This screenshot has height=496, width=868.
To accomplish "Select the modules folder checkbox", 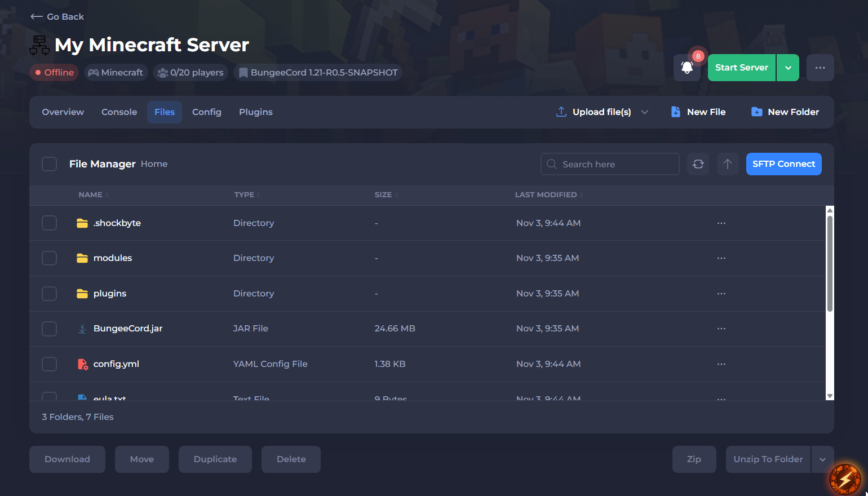I will [x=50, y=258].
